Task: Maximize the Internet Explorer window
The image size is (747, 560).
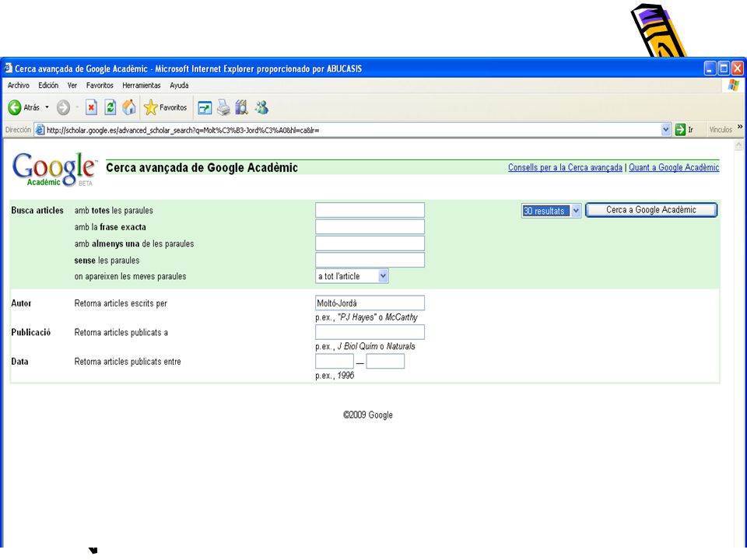Action: coord(724,68)
